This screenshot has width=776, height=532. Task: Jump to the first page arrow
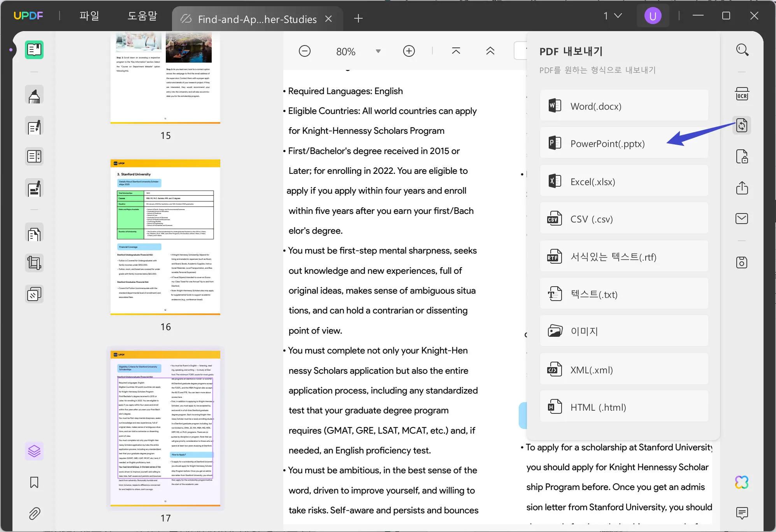click(x=456, y=51)
